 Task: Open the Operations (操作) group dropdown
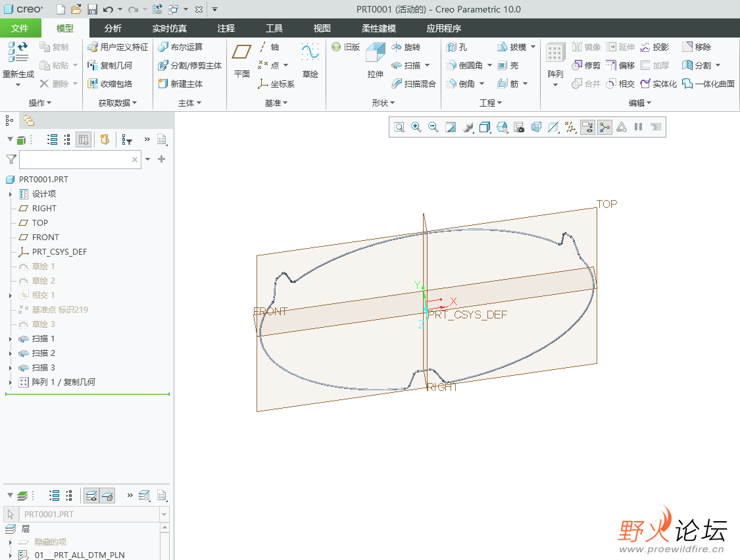click(x=40, y=103)
